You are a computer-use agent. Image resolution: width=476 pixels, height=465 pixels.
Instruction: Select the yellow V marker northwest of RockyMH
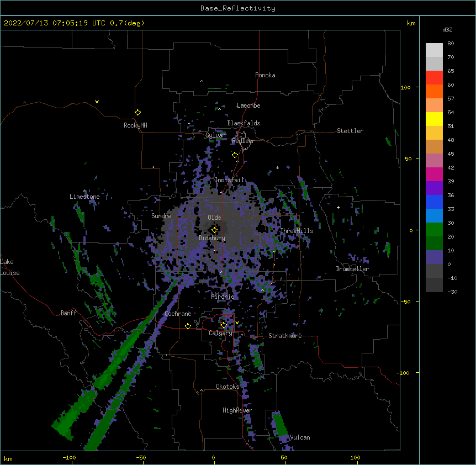[97, 102]
